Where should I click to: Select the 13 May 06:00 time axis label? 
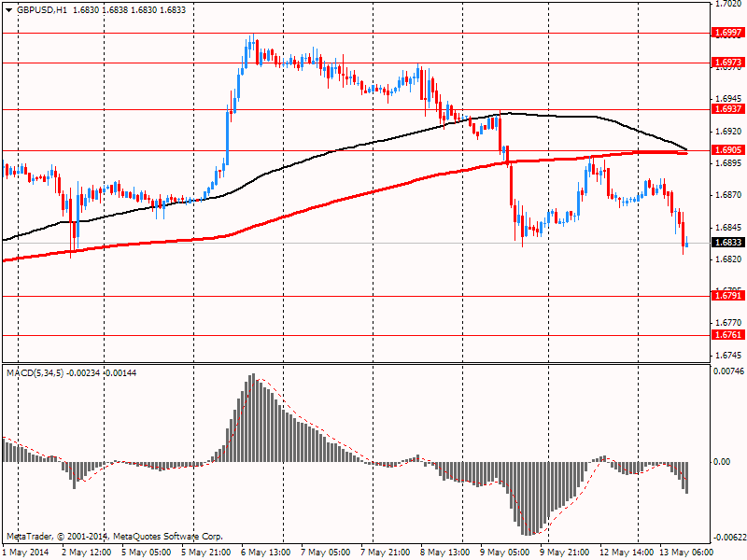[686, 553]
